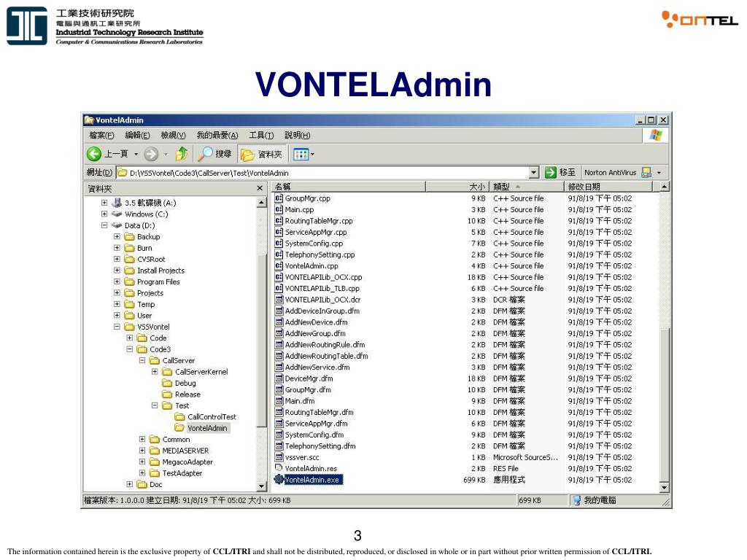Image resolution: width=747 pixels, height=560 pixels.
Task: Open the File menu (檔案)
Action: point(101,135)
